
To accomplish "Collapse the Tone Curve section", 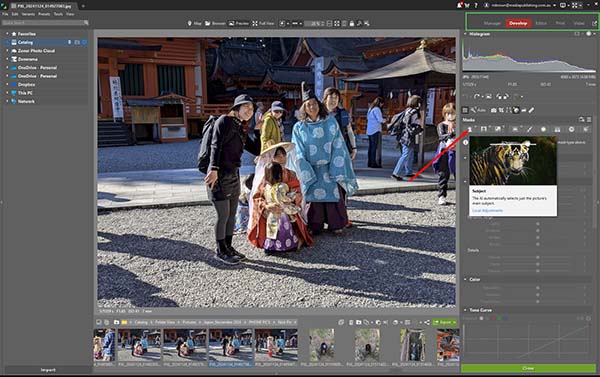I will tap(465, 310).
